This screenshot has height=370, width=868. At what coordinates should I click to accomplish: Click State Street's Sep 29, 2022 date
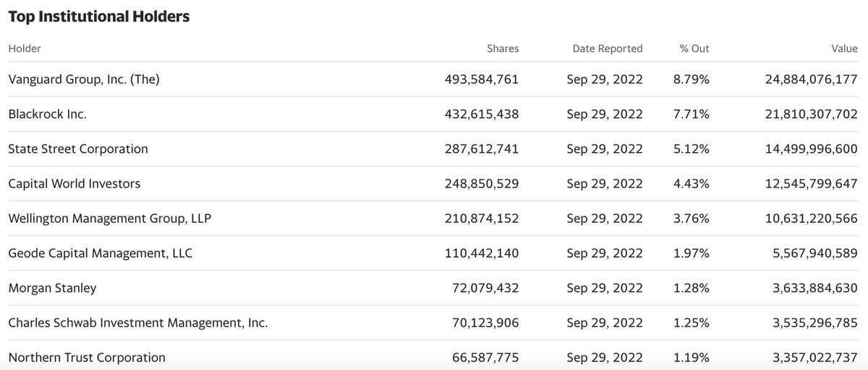tap(605, 149)
